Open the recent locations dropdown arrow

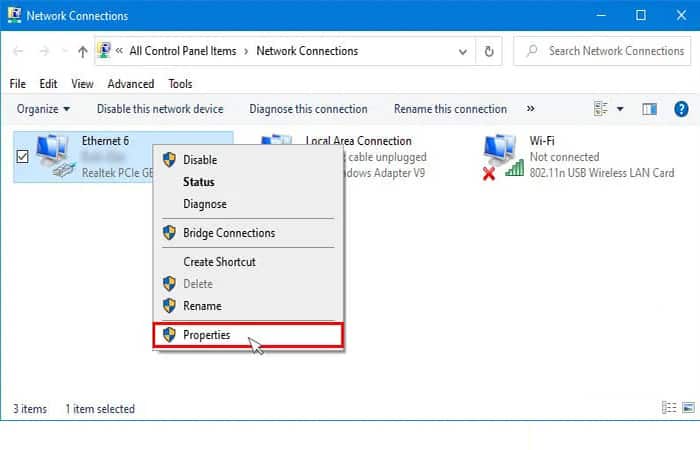click(64, 51)
